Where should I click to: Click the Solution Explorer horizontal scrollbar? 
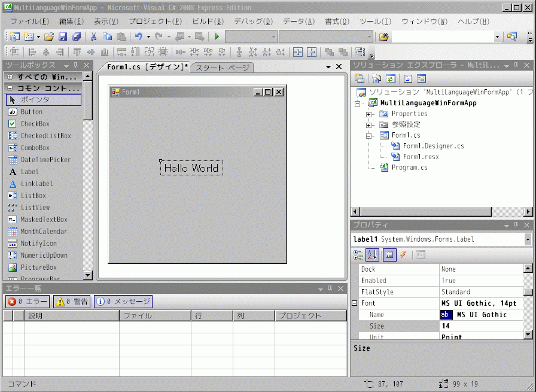(x=426, y=212)
